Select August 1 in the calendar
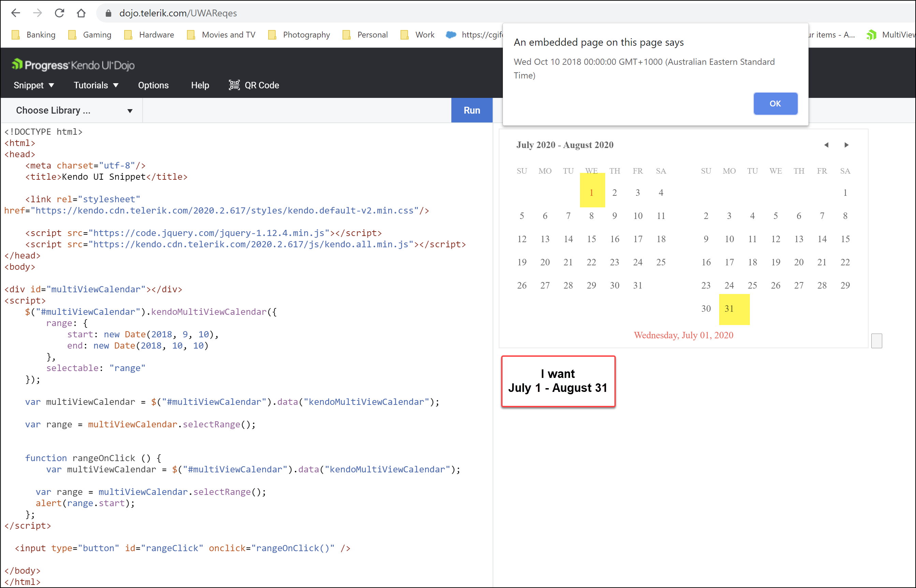This screenshot has height=588, width=916. [x=845, y=193]
